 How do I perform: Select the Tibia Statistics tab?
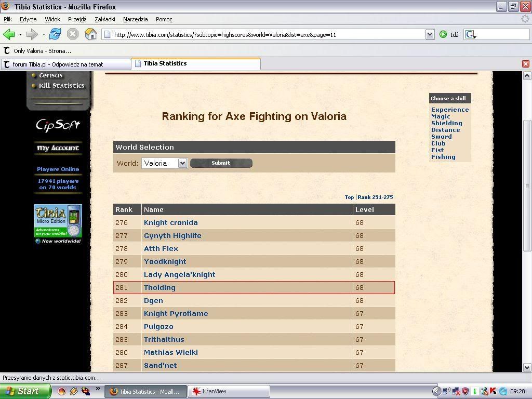[196, 63]
